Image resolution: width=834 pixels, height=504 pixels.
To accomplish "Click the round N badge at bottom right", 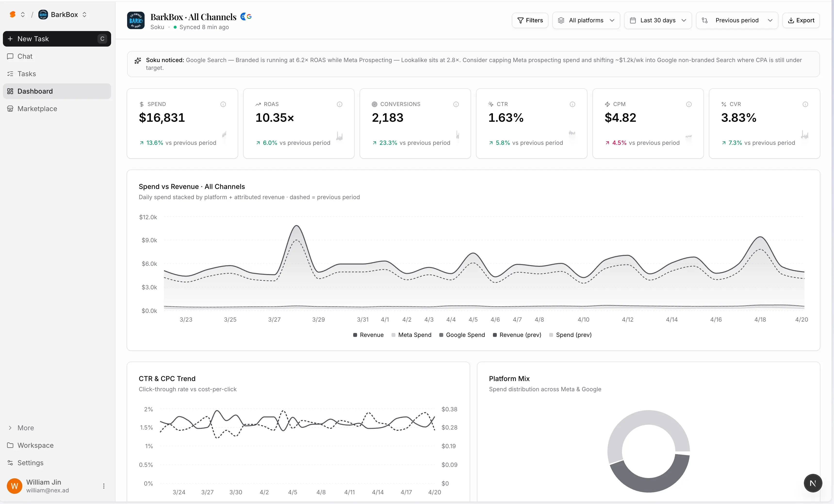I will (813, 483).
